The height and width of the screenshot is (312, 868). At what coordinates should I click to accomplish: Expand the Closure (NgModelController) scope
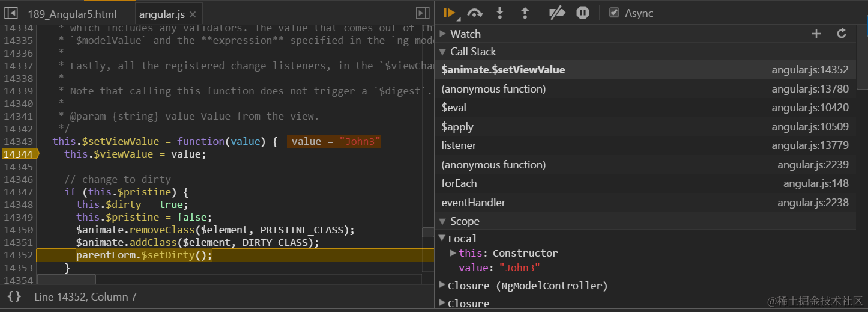(442, 285)
